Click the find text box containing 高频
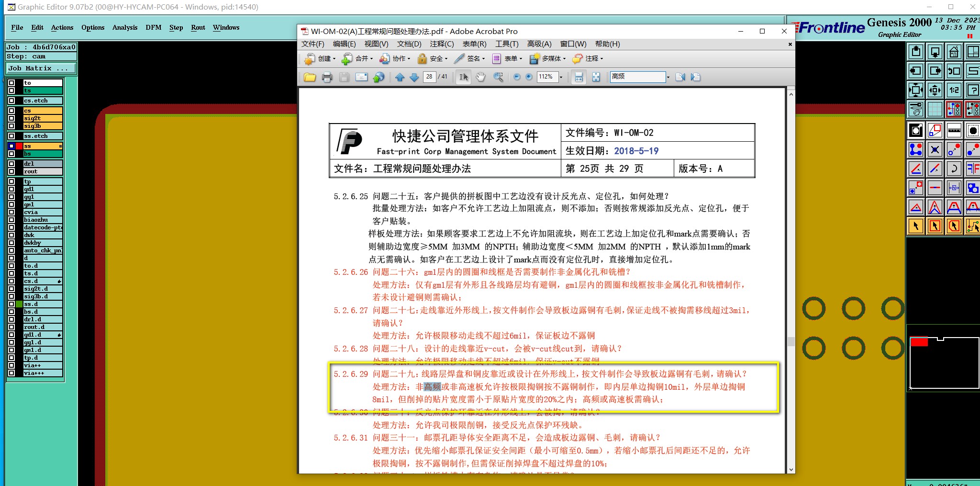This screenshot has height=486, width=980. (638, 77)
